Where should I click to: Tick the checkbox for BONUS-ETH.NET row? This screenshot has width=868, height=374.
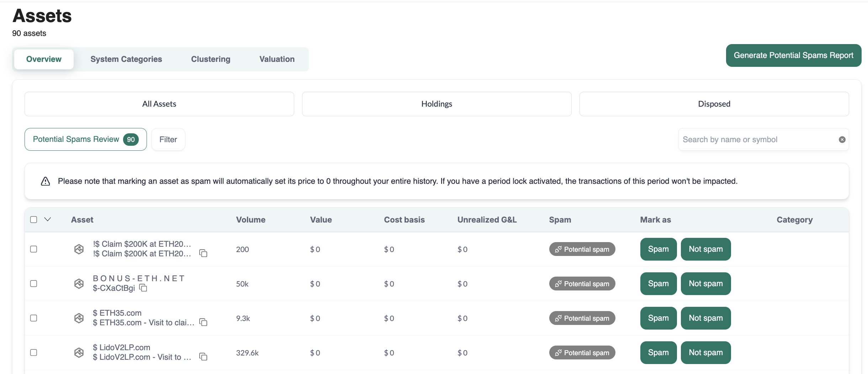pyautogui.click(x=34, y=284)
